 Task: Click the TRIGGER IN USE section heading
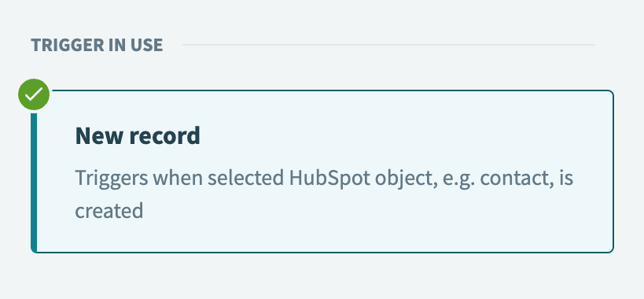click(x=97, y=45)
